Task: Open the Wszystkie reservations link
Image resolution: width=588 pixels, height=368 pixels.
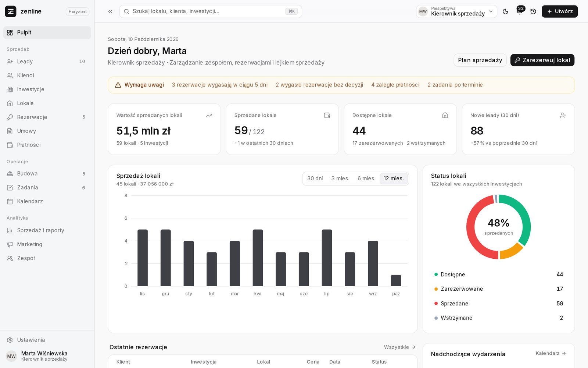Action: click(400, 347)
